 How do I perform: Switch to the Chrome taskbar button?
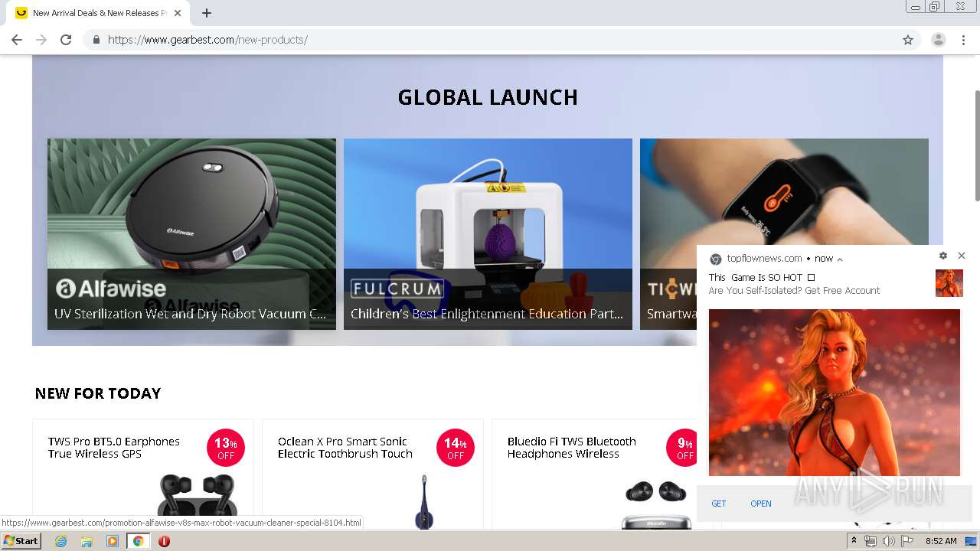pyautogui.click(x=139, y=541)
